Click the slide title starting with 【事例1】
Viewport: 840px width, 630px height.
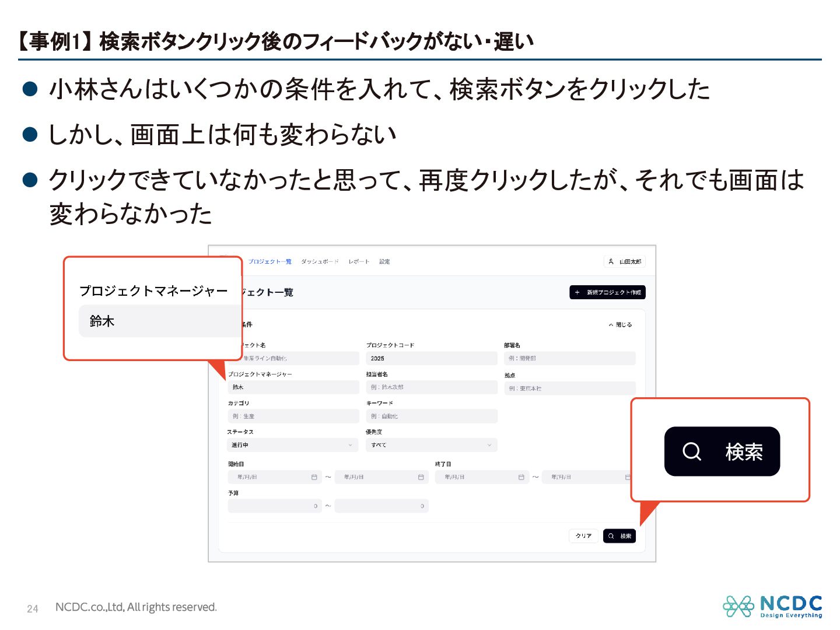coord(275,41)
